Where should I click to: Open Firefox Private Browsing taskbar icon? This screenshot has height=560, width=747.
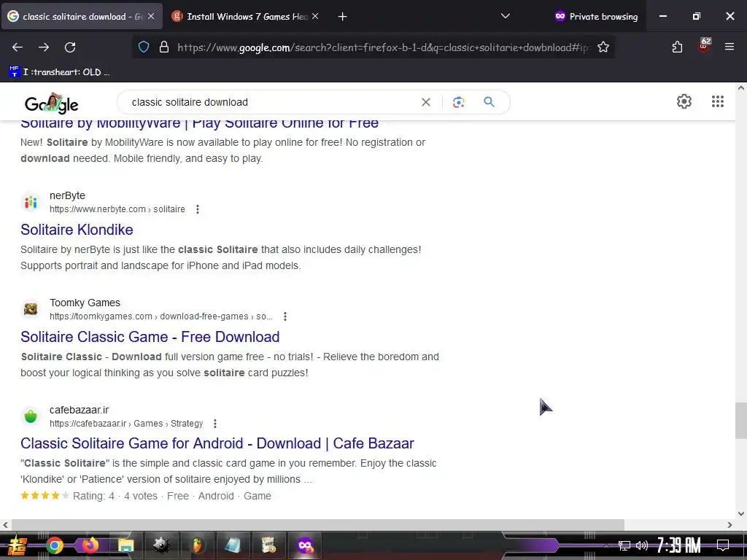click(x=305, y=545)
